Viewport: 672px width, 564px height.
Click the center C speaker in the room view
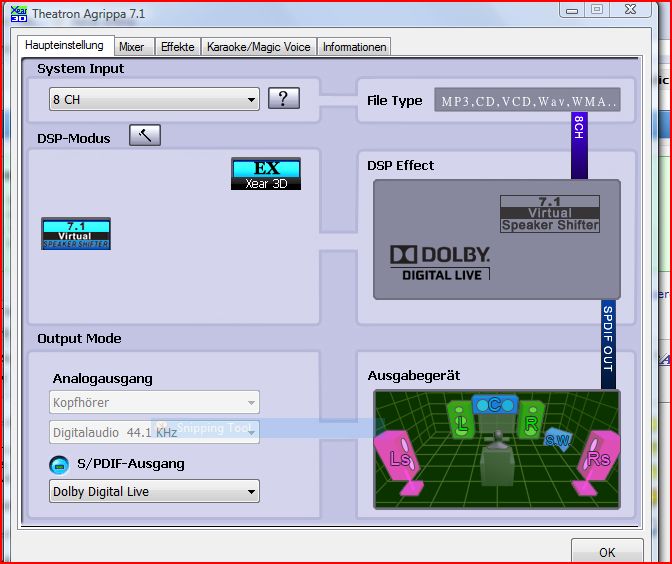(x=495, y=405)
